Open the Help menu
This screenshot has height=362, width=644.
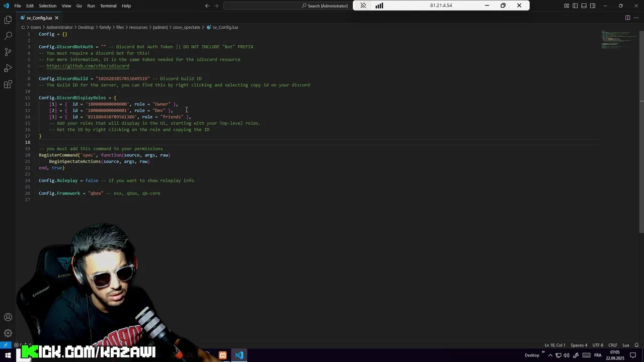[126, 6]
